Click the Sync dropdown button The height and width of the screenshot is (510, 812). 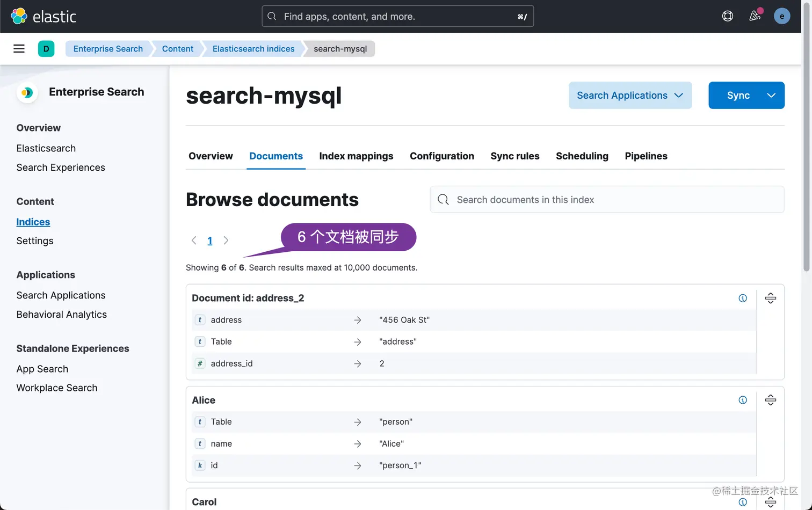pos(746,95)
